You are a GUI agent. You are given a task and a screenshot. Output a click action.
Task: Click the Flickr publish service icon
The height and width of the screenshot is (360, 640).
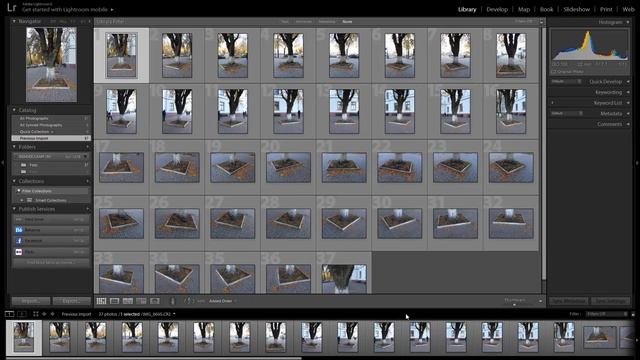[x=19, y=252]
